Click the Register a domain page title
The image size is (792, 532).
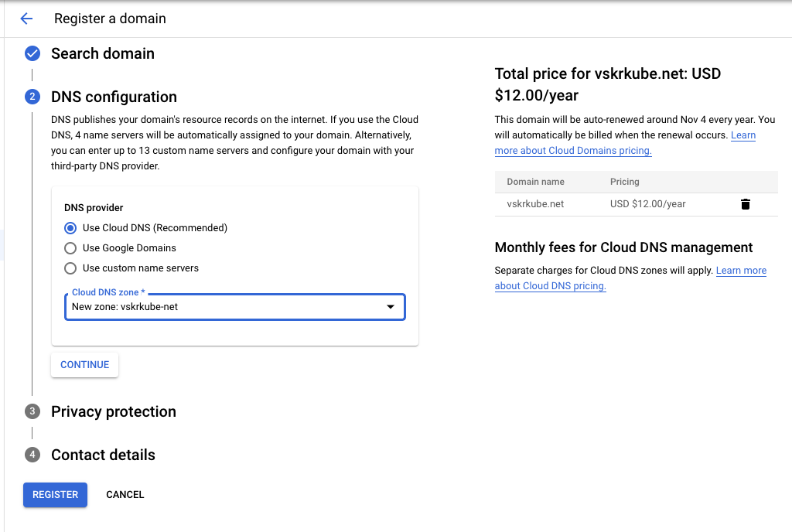pos(110,19)
